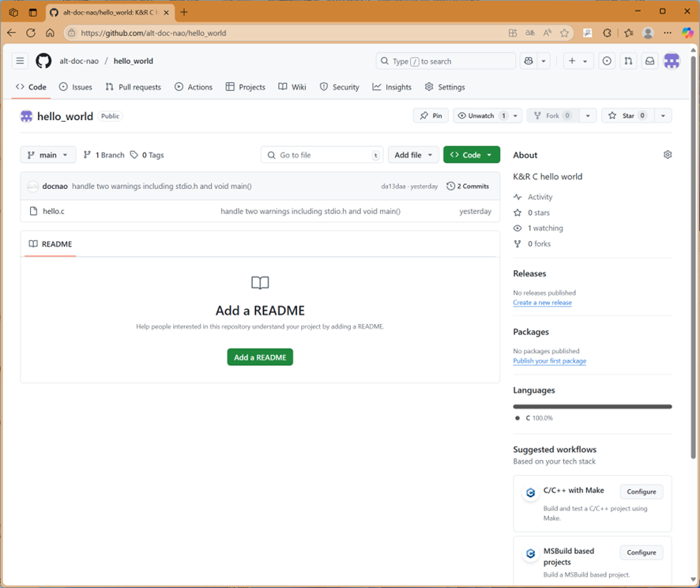Open the browser home page
The image size is (700, 588).
click(x=50, y=32)
